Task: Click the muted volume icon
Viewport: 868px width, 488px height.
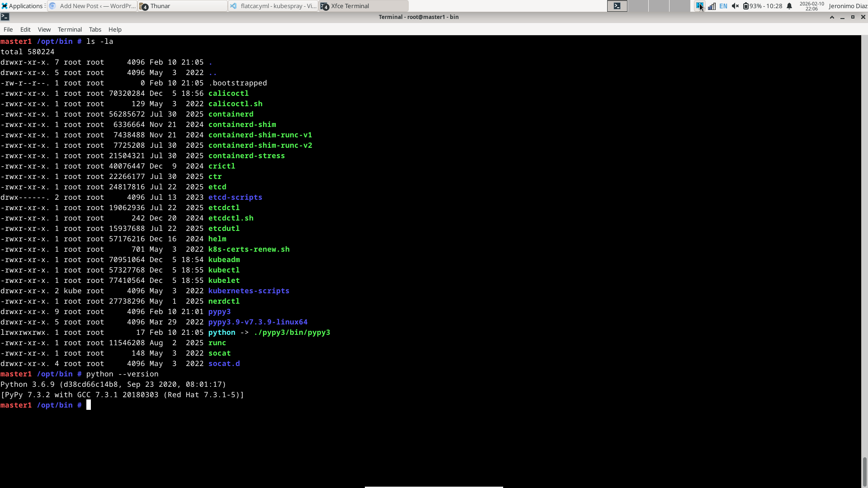Action: (x=735, y=6)
